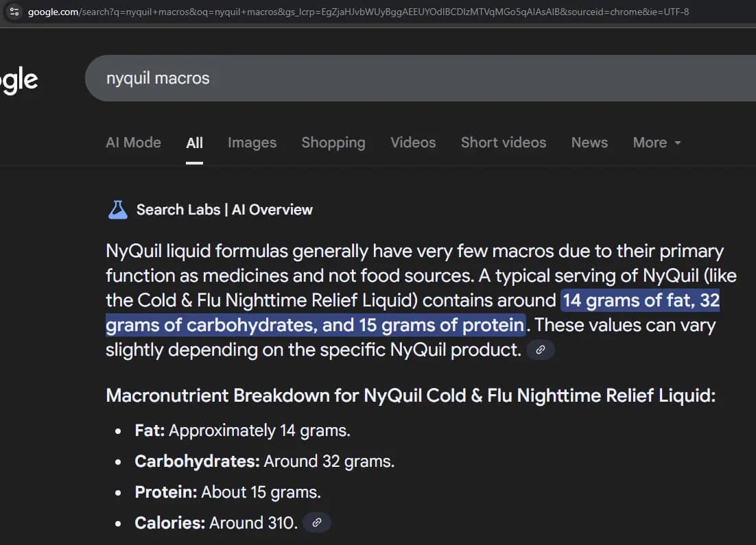Switch to the News tab

pos(589,143)
